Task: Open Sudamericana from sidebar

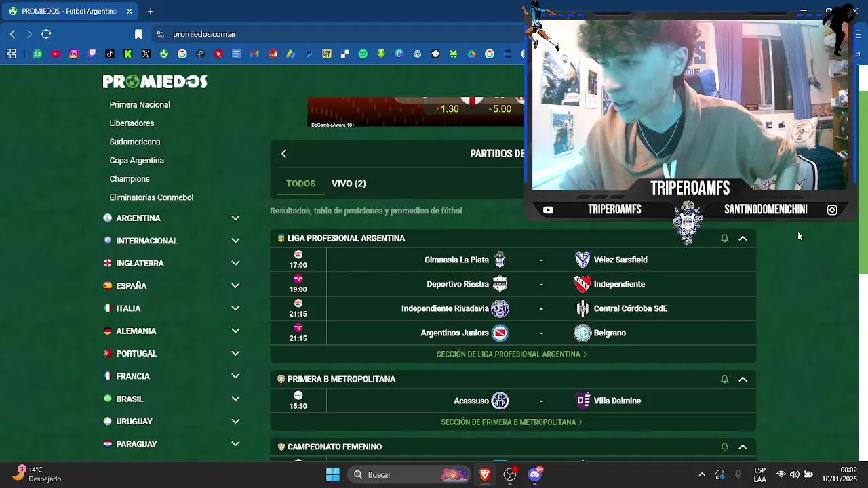Action: (135, 142)
